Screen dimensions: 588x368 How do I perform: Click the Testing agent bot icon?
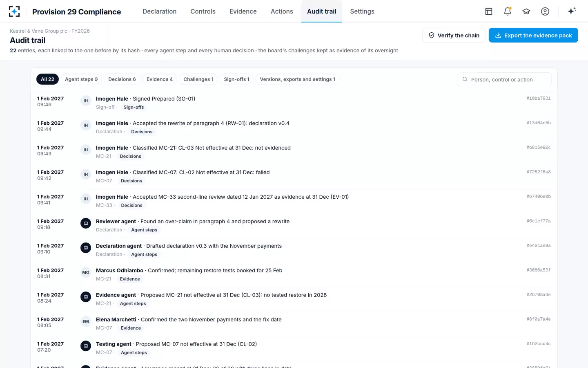86,346
